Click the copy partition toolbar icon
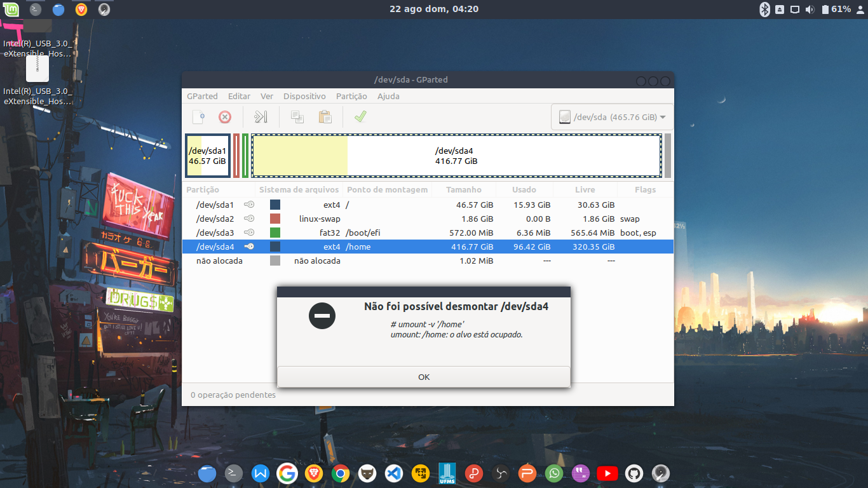The height and width of the screenshot is (488, 868). (297, 117)
